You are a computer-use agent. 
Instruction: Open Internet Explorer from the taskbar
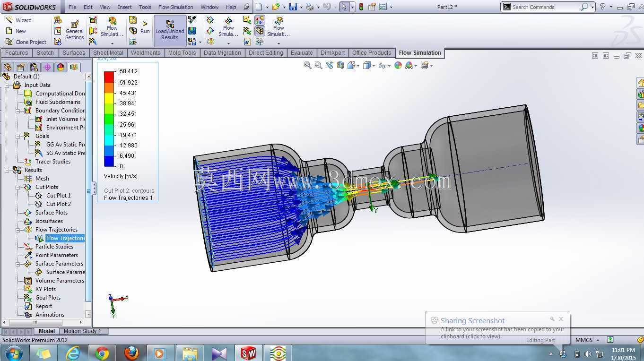coord(73,353)
